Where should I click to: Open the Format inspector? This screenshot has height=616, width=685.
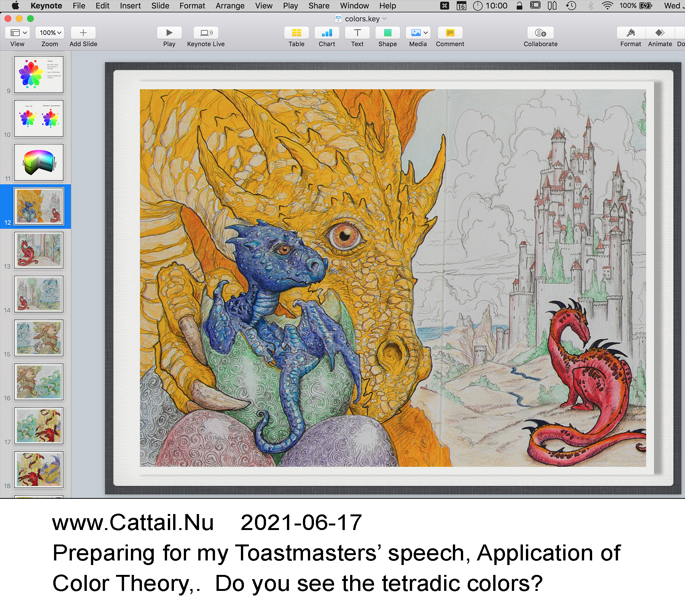[x=631, y=33]
